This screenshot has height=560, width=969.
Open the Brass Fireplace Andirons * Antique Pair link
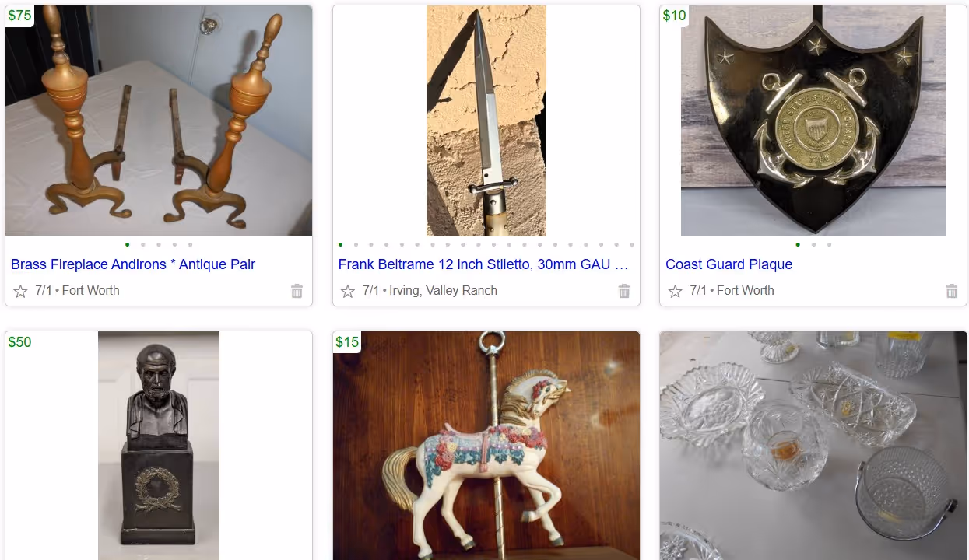pyautogui.click(x=133, y=264)
